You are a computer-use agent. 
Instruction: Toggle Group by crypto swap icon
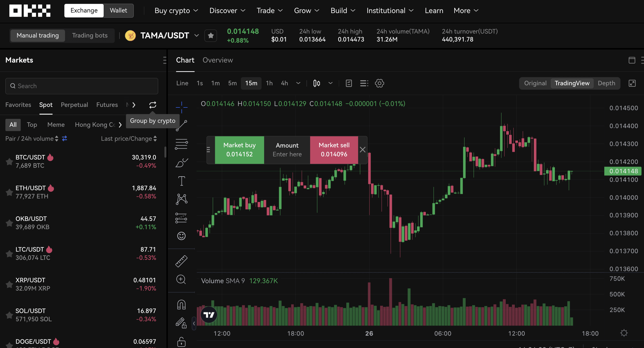click(x=153, y=105)
